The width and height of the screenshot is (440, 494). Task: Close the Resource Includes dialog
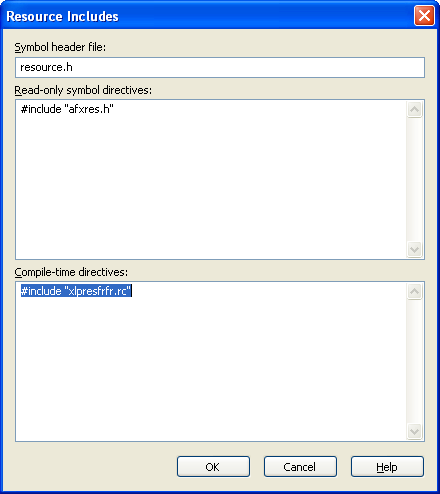point(424,15)
